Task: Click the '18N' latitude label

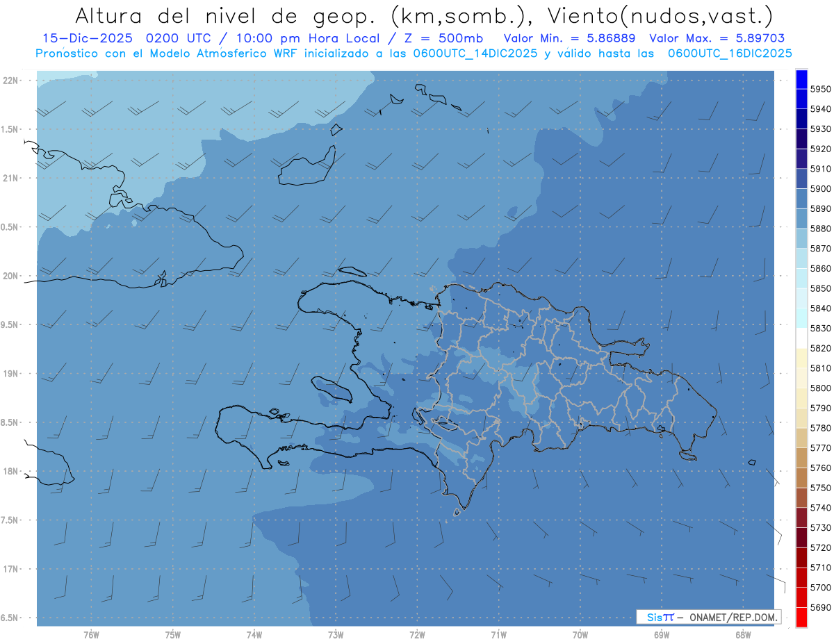Action: coord(10,472)
